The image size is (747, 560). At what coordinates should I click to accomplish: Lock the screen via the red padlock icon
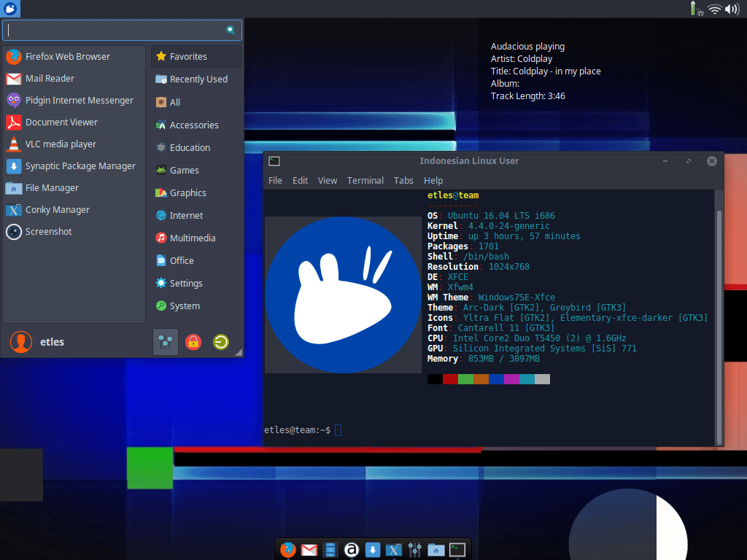(193, 341)
